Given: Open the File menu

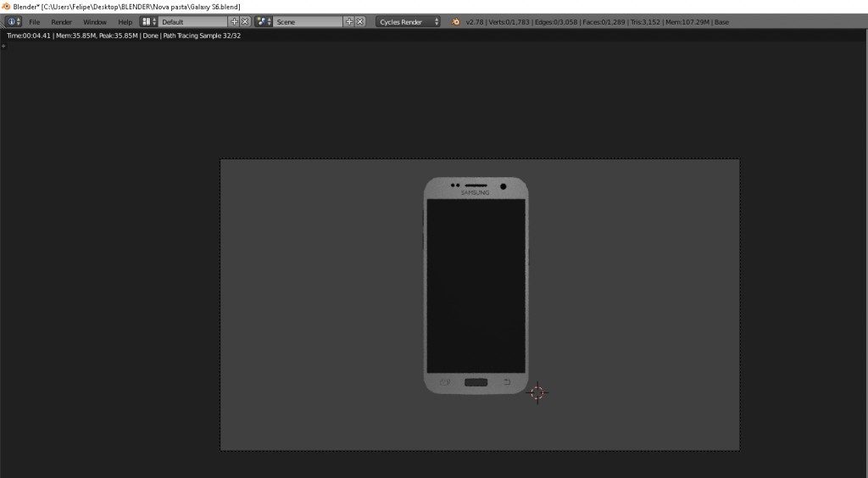Looking at the screenshot, I should point(34,22).
